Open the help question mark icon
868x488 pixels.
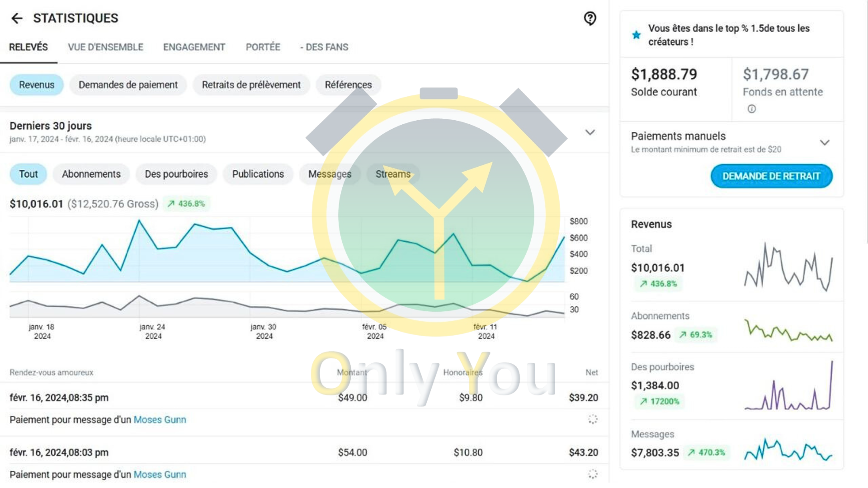coord(590,18)
